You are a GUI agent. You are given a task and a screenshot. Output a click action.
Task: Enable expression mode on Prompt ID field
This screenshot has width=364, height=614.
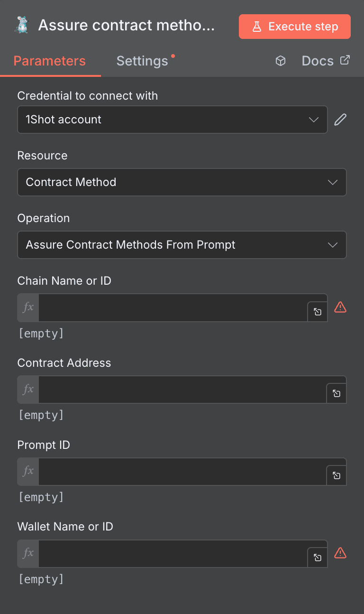pyautogui.click(x=27, y=472)
